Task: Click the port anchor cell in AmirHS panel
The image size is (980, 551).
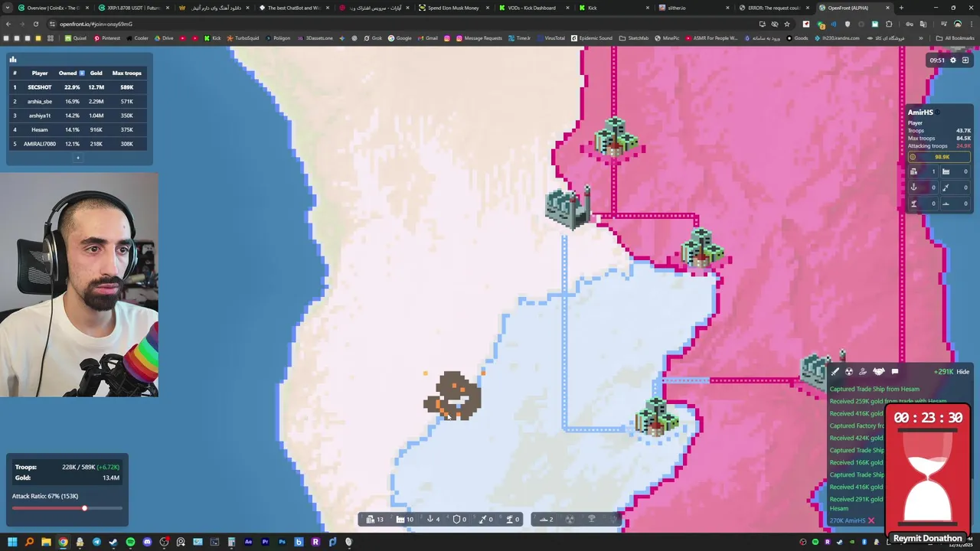Action: coord(923,187)
